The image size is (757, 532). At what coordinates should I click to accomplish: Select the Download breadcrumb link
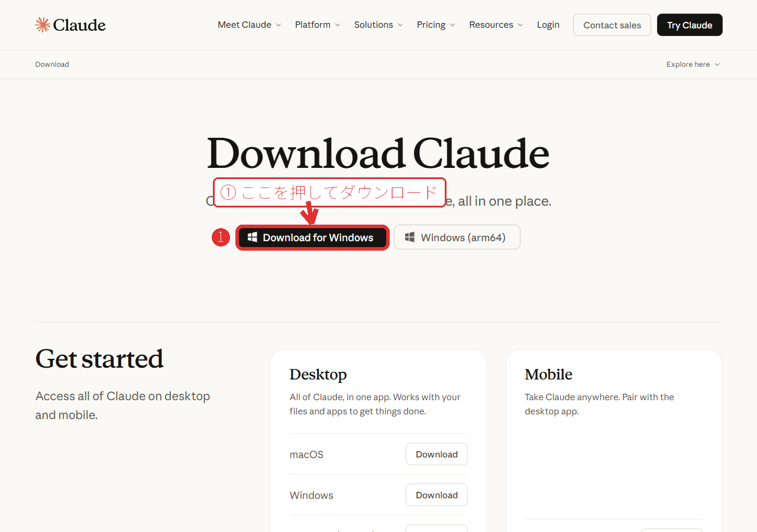52,64
